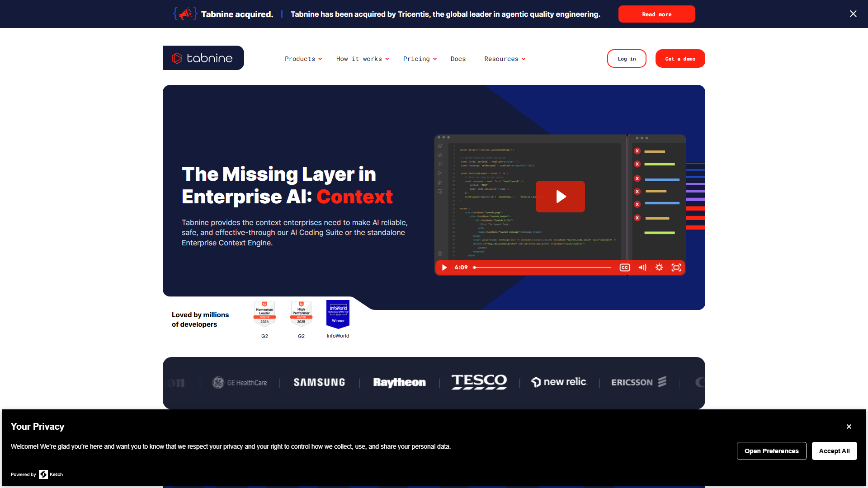The height and width of the screenshot is (488, 868).
Task: Mute the video with the volume icon
Action: tap(642, 267)
